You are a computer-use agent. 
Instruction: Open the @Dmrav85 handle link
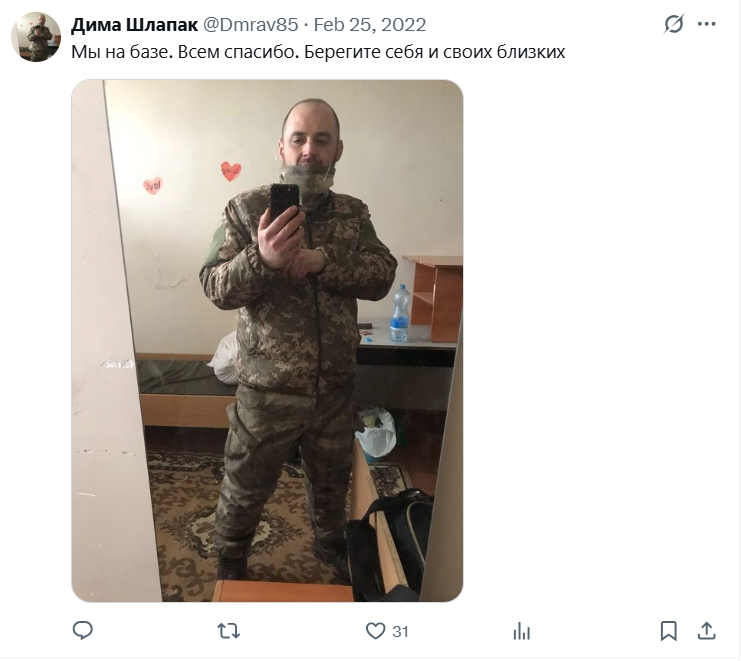click(x=250, y=25)
